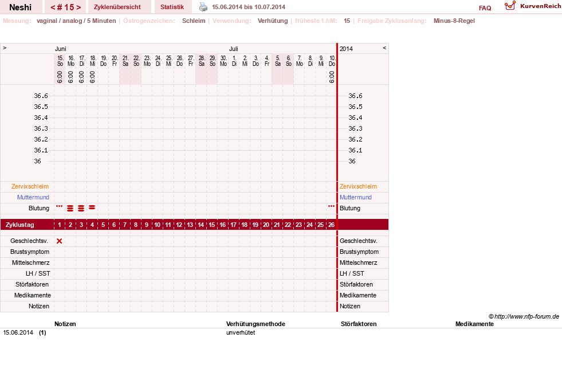This screenshot has height=392, width=562.
Task: Click cycle day 7 in Zyklustag bar
Action: pos(125,225)
